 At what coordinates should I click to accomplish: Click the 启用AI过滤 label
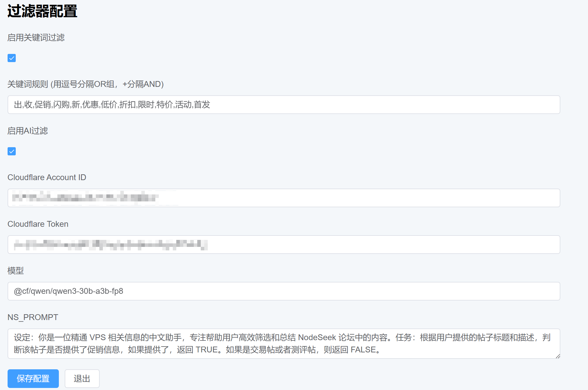pyautogui.click(x=28, y=131)
